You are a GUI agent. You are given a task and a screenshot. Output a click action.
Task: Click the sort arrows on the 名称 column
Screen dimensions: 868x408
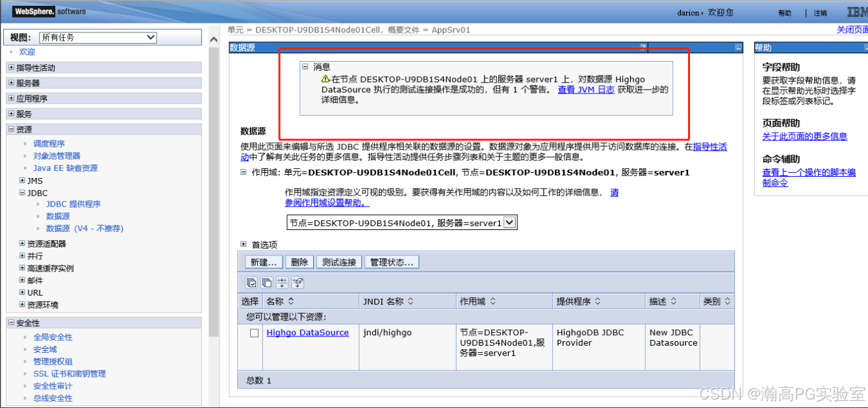[290, 301]
